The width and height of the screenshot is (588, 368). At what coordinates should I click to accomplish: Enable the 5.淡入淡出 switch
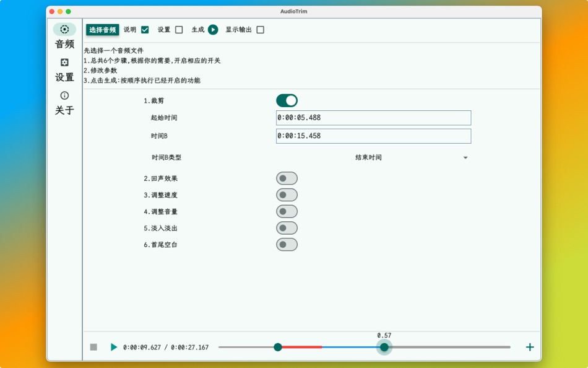pyautogui.click(x=287, y=227)
